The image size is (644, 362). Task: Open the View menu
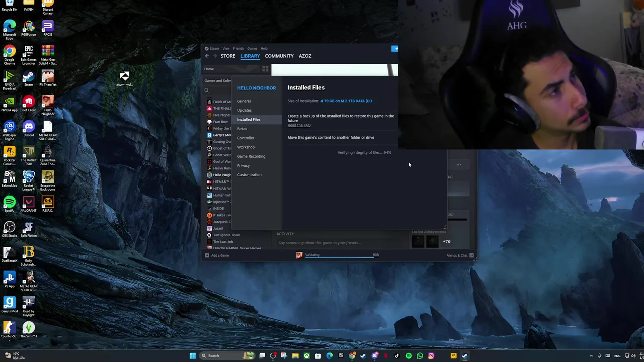tap(226, 49)
